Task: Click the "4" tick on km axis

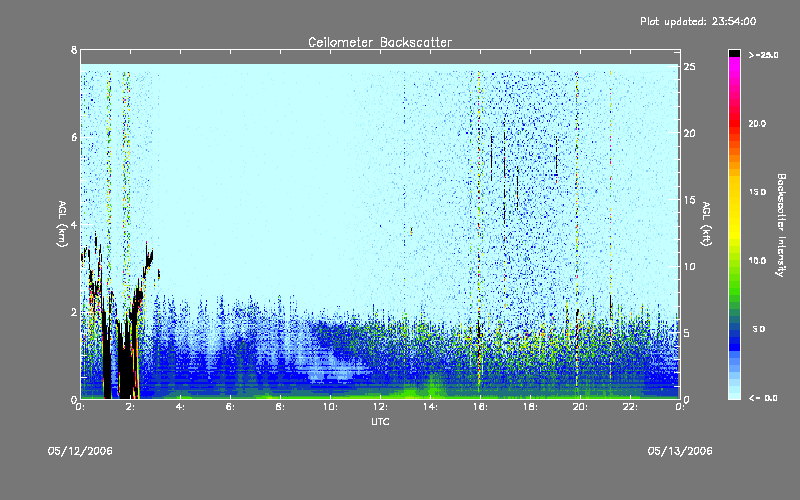Action: coord(74,224)
